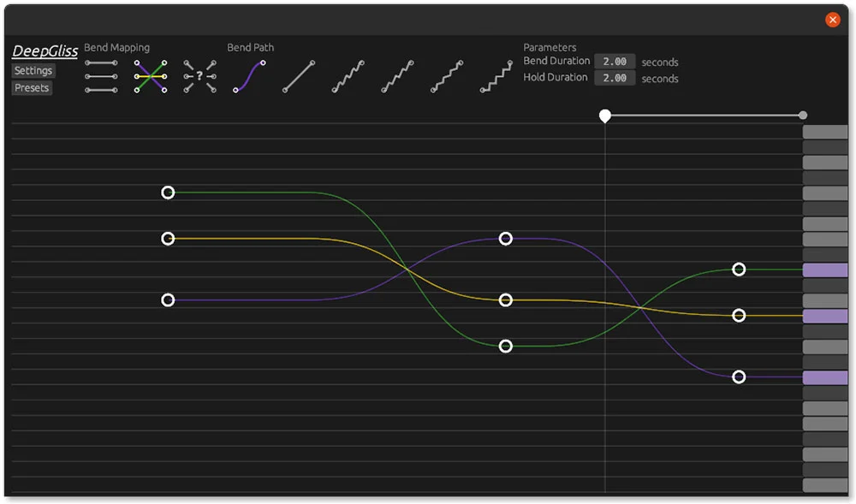The height and width of the screenshot is (504, 856).
Task: Edit the Hold Duration value field
Action: click(615, 78)
